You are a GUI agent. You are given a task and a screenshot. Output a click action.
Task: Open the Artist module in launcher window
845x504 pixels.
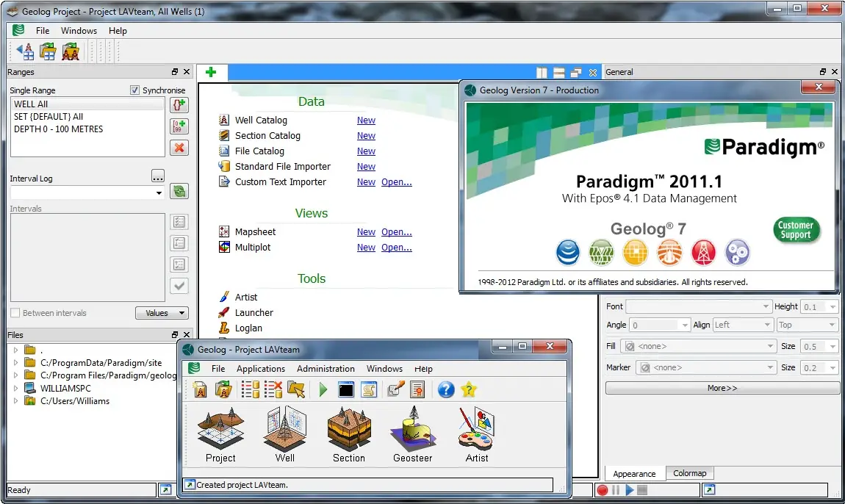476,434
